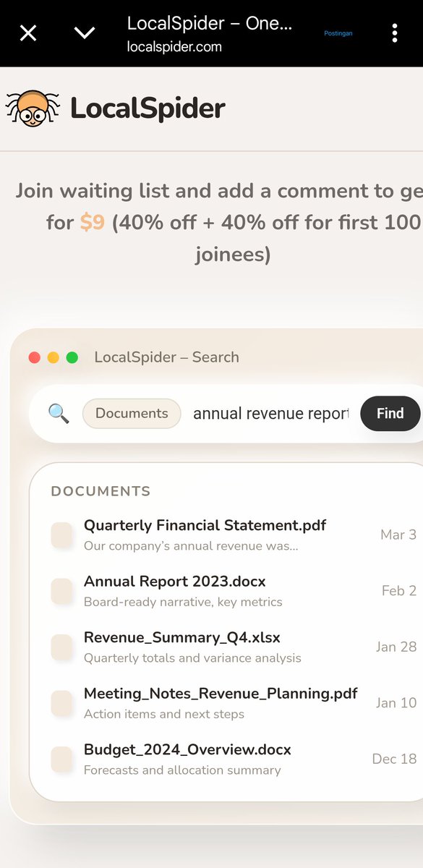
Task: Close the in-app browser with X
Action: pyautogui.click(x=27, y=33)
